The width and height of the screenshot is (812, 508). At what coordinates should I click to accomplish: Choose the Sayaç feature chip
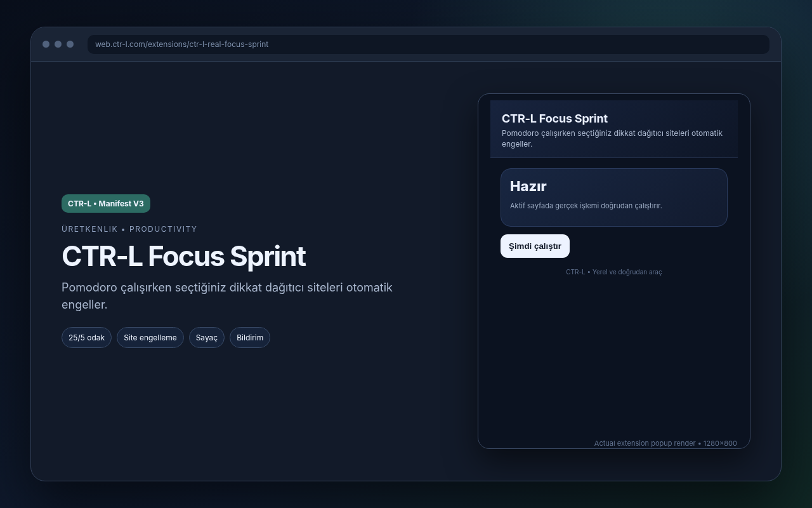(207, 337)
